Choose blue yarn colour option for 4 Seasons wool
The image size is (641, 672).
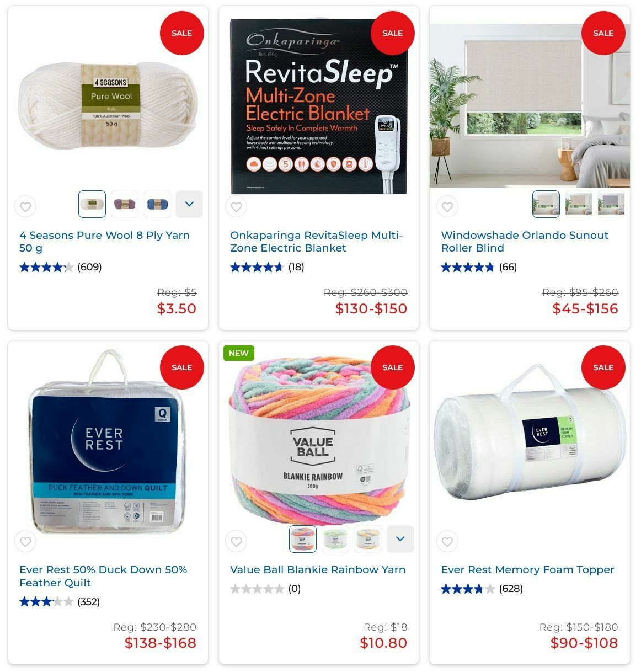[x=157, y=204]
